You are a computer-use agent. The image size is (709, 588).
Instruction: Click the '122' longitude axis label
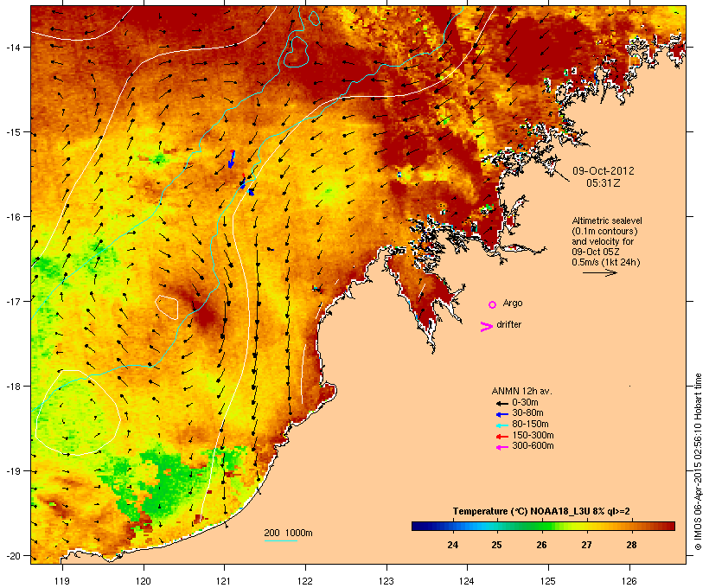tap(305, 581)
